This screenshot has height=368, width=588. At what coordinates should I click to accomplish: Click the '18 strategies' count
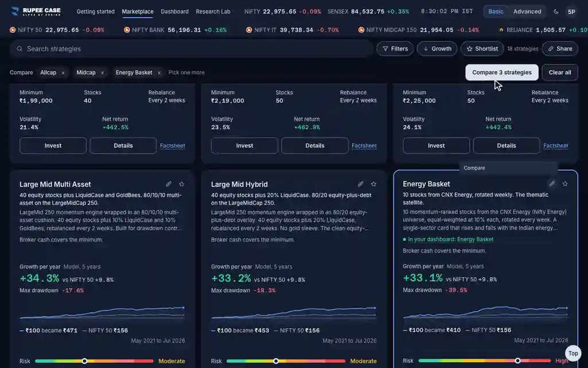[523, 49]
